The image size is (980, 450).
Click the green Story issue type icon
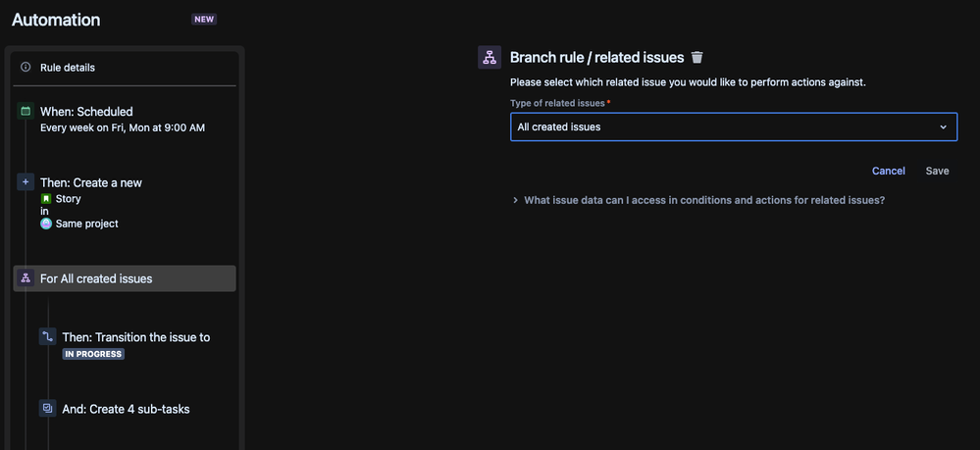[x=46, y=199]
